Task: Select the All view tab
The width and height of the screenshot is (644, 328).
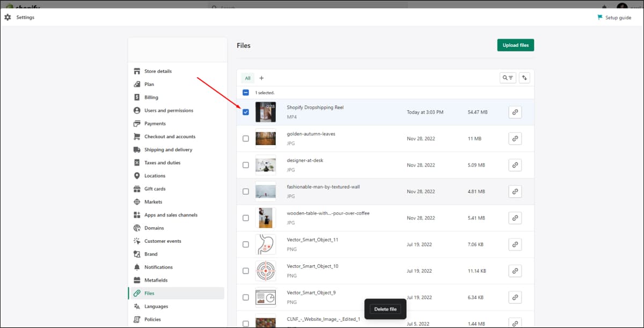Action: (x=247, y=78)
